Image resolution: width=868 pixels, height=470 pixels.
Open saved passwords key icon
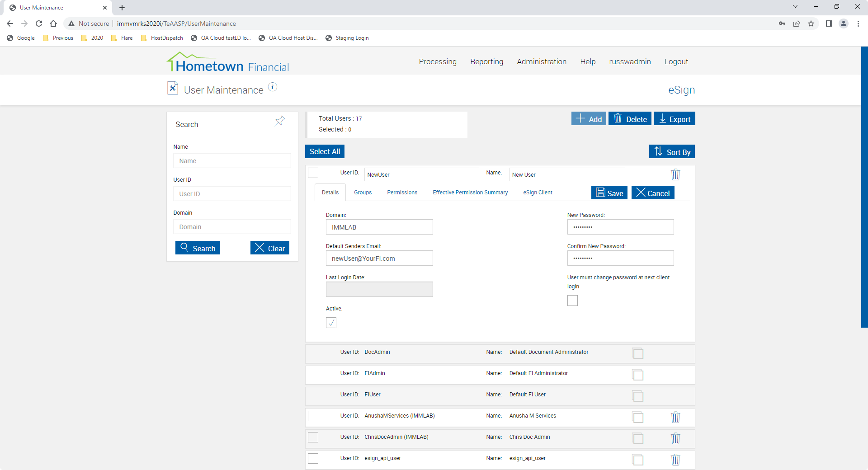782,23
